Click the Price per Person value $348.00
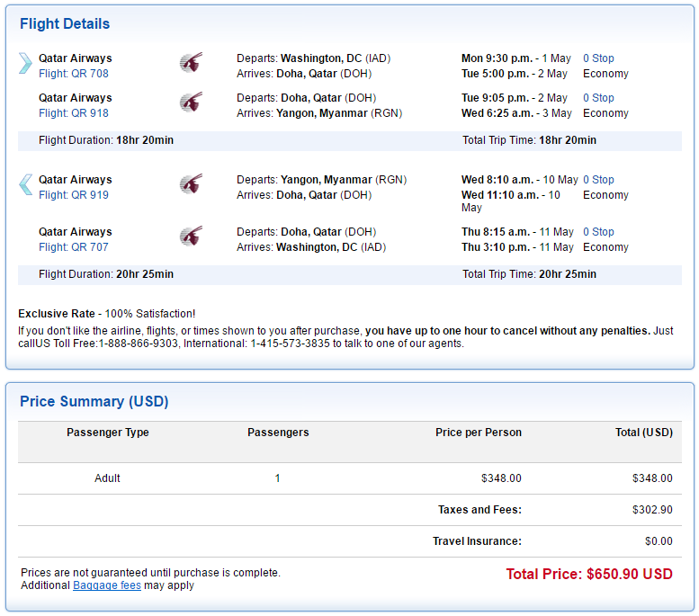The image size is (699, 616). click(501, 478)
